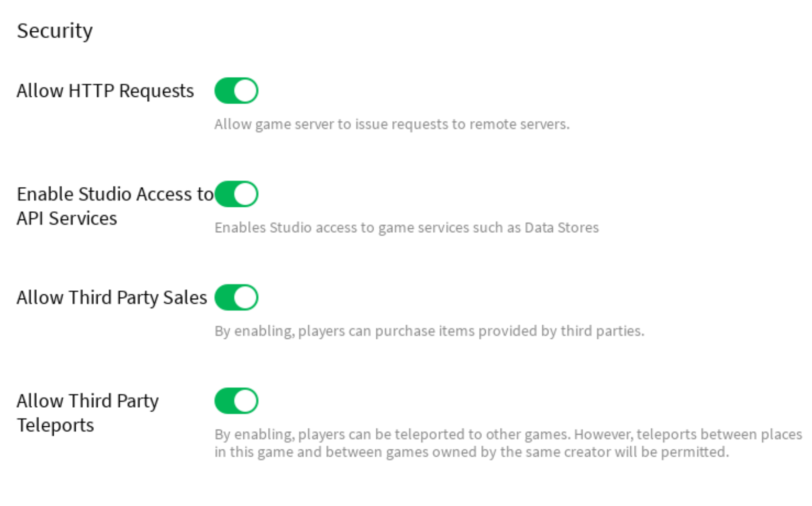812x506 pixels.
Task: Click the Security section heading
Action: click(55, 31)
